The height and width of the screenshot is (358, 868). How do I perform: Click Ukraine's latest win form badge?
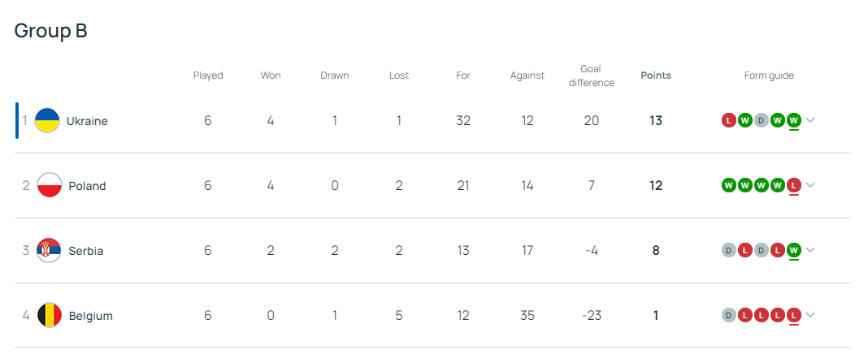pyautogui.click(x=794, y=121)
